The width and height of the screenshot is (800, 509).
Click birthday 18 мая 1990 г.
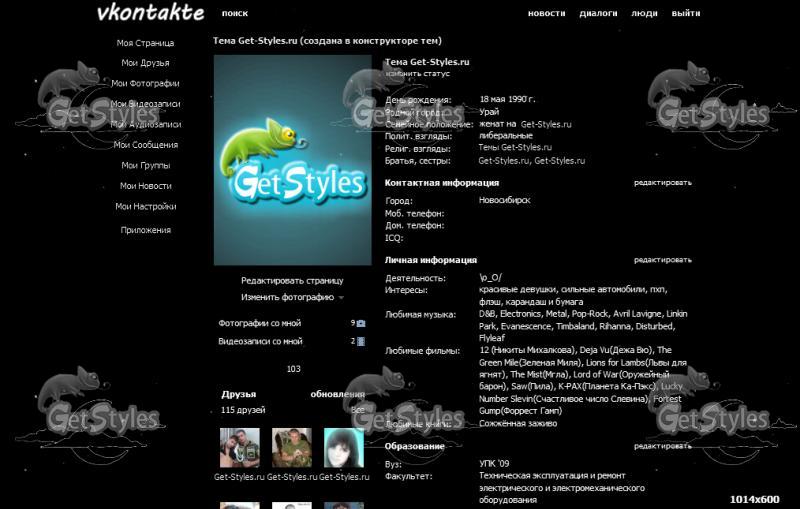(x=507, y=99)
